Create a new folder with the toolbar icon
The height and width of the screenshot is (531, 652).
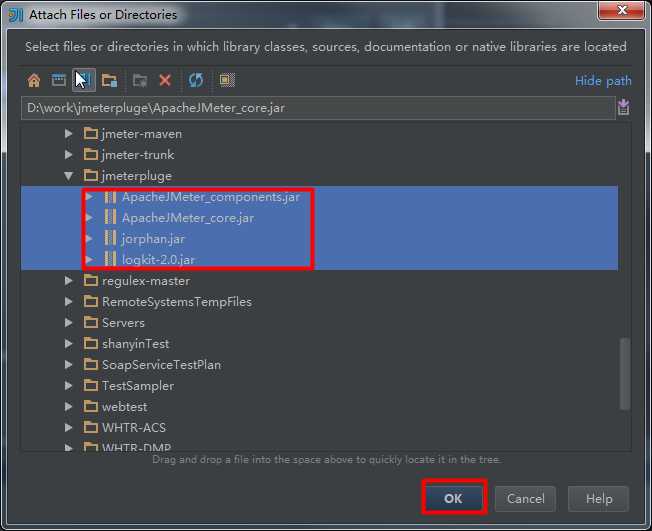(x=140, y=80)
